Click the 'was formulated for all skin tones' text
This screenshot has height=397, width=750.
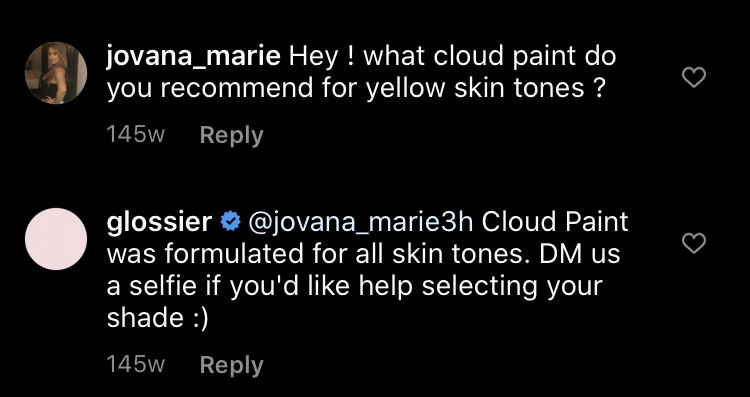318,254
